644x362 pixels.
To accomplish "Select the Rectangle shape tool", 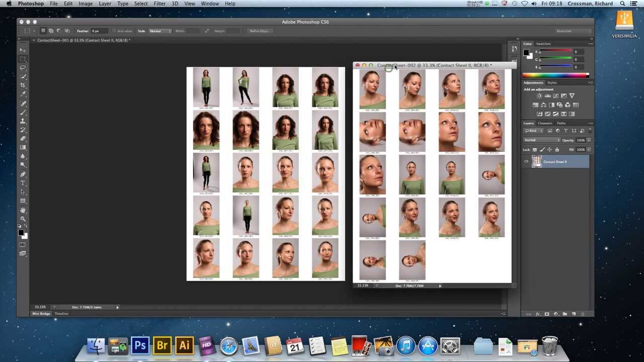I will point(23,201).
